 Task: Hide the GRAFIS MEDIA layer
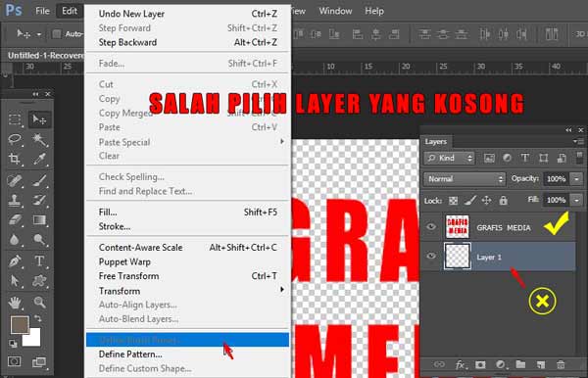coord(431,226)
